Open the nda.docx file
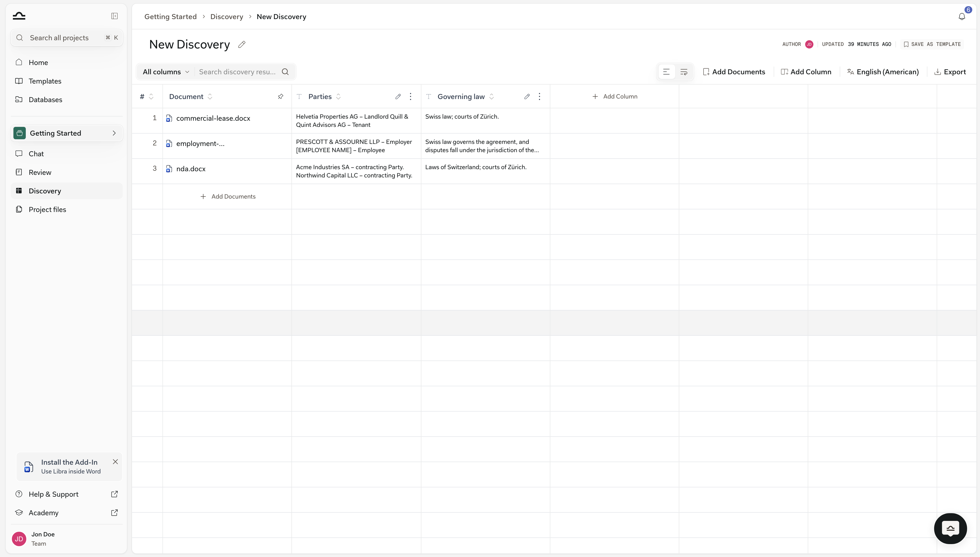Viewport: 980px width, 557px height. pos(191,169)
